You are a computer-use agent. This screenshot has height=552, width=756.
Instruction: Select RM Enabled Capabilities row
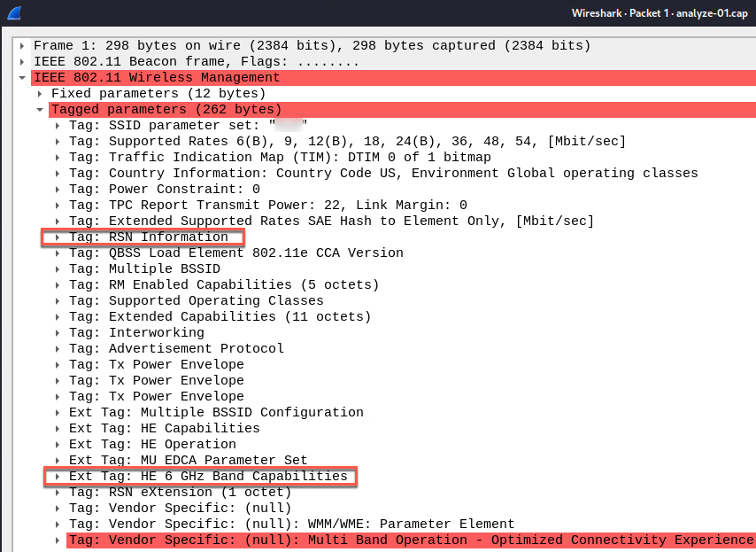pyautogui.click(x=223, y=285)
